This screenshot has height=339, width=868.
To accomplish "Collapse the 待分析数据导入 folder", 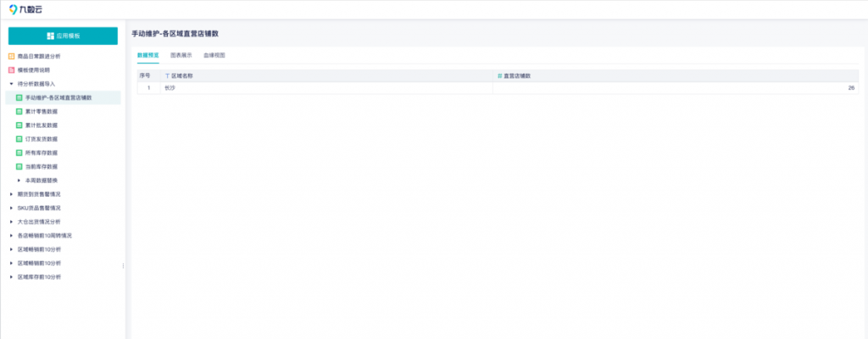I will click(x=11, y=84).
